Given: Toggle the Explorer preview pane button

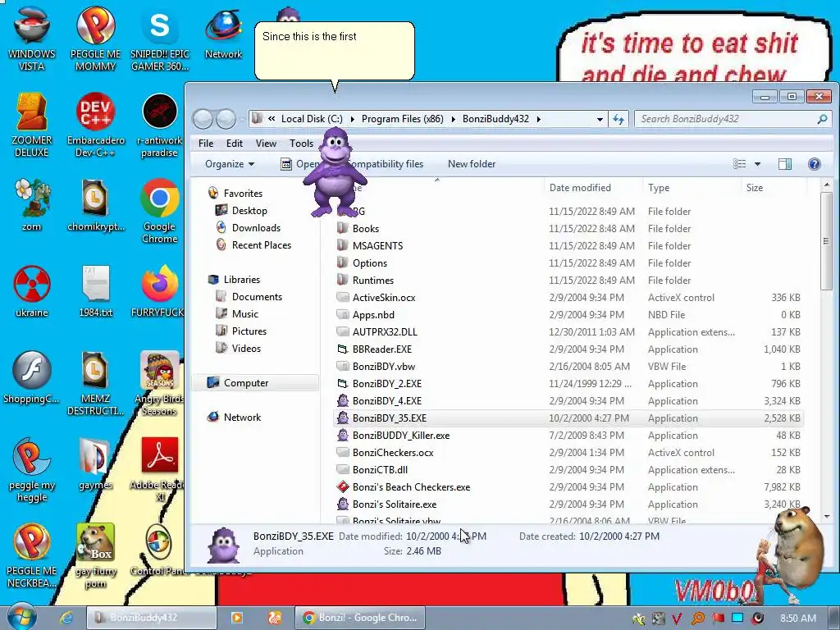Looking at the screenshot, I should [x=785, y=164].
